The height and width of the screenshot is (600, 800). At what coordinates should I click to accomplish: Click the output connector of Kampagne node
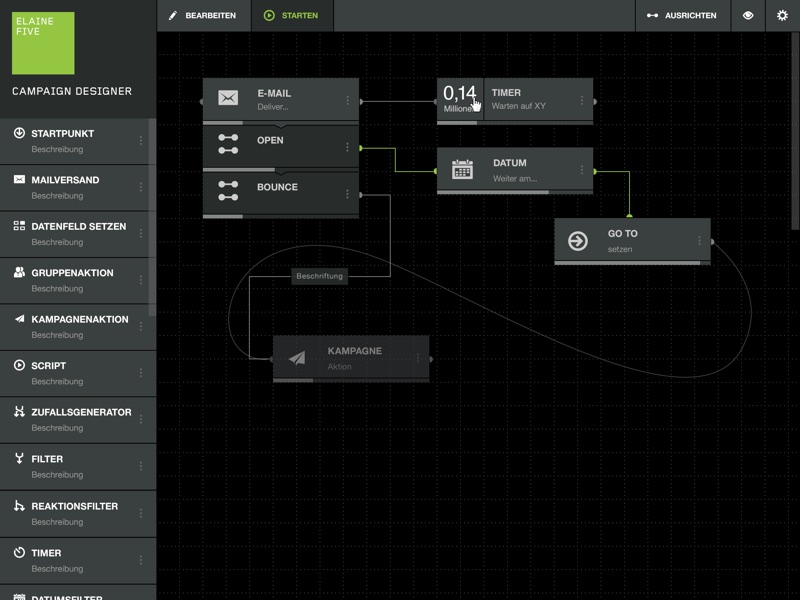pyautogui.click(x=431, y=359)
